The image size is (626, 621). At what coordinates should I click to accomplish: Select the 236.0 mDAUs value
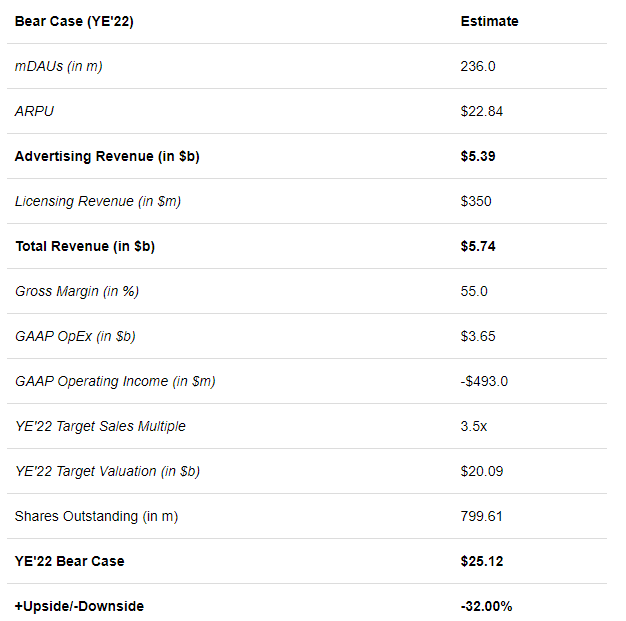pos(477,66)
